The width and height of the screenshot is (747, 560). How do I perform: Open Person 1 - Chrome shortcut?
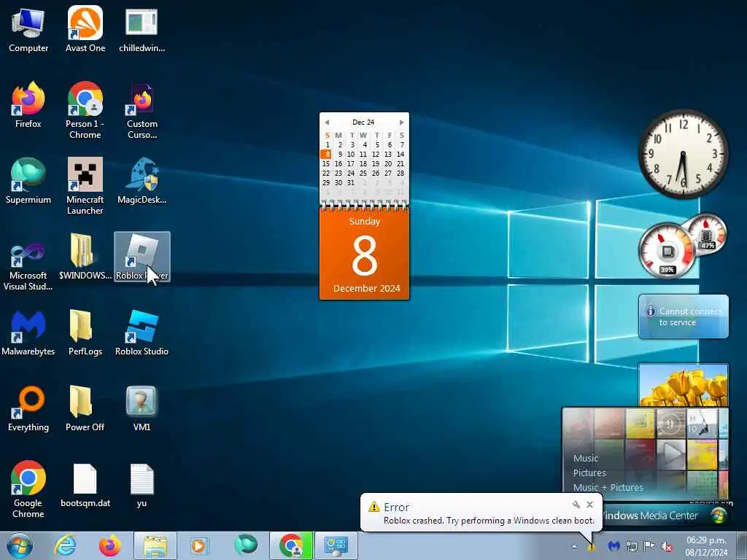(85, 111)
